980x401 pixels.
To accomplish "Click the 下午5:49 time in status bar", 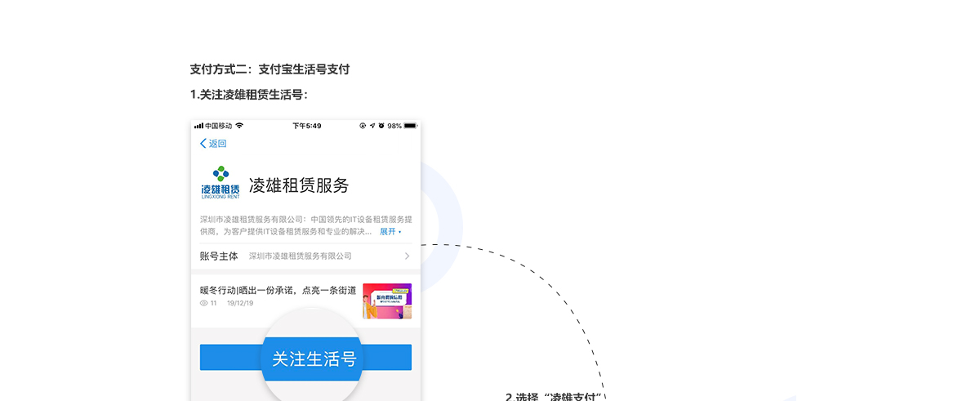I will tap(307, 126).
